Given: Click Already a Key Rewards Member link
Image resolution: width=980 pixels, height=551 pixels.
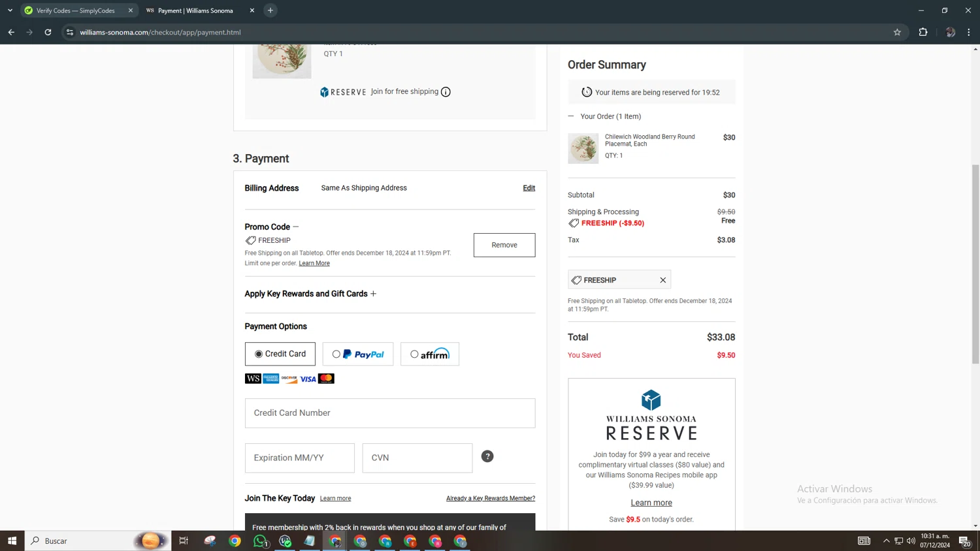Looking at the screenshot, I should [491, 498].
